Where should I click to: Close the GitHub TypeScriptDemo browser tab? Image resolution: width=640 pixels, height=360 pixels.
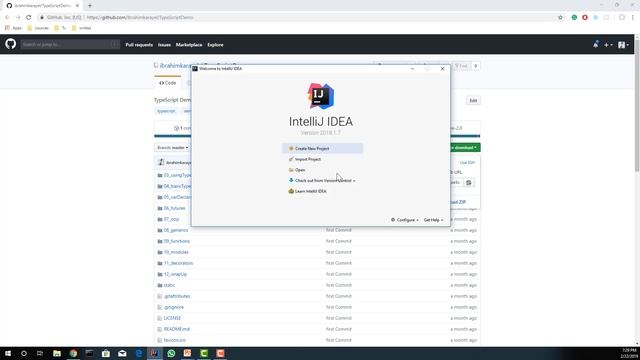pos(77,6)
